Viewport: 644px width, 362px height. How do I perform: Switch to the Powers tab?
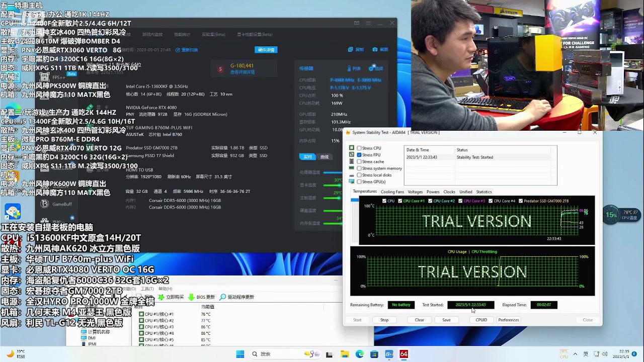pyautogui.click(x=433, y=192)
